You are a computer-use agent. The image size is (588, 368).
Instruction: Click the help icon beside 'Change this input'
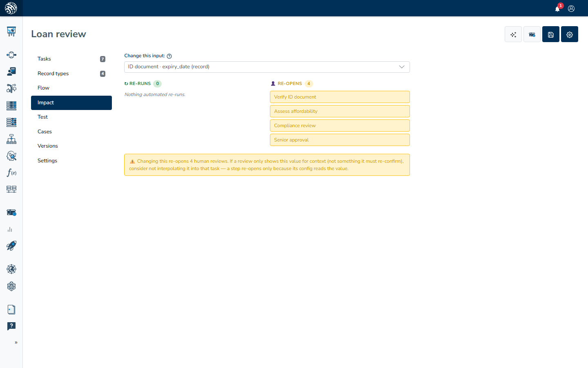169,56
